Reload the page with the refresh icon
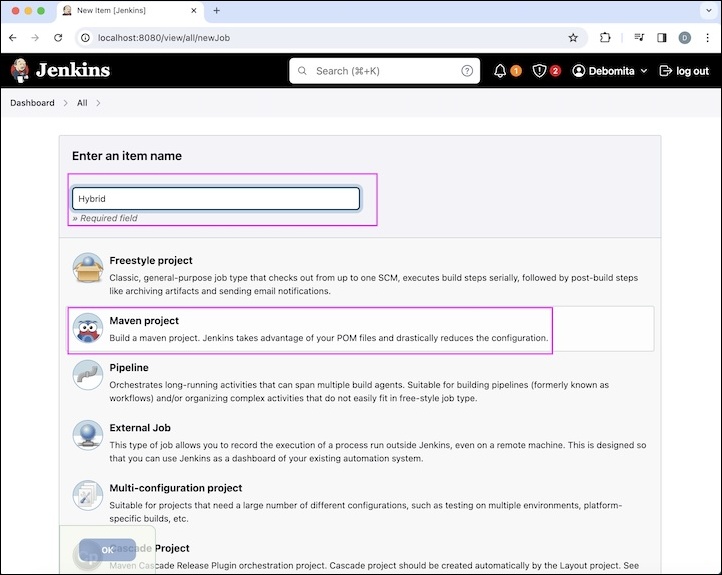This screenshot has width=722, height=575. [x=58, y=38]
